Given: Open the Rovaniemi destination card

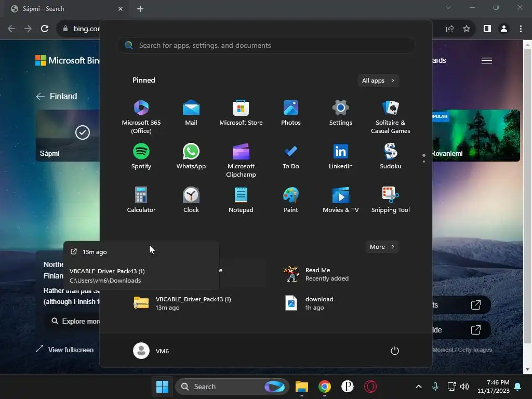Looking at the screenshot, I should pos(476,135).
